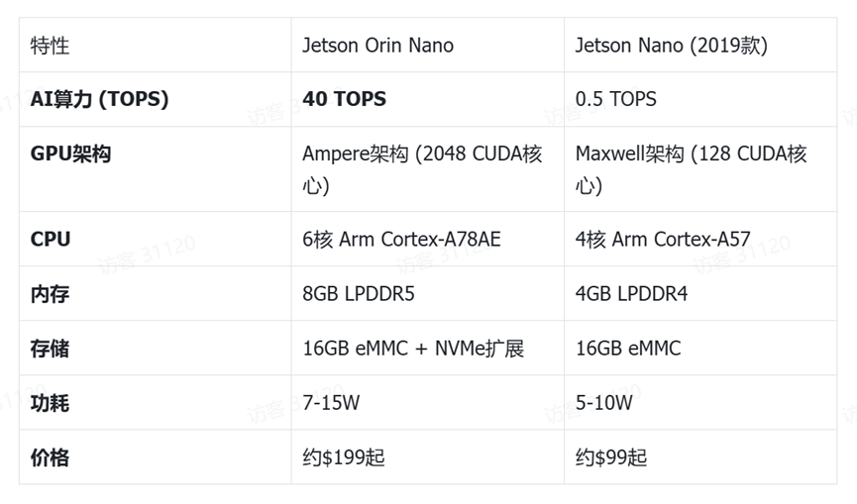Click the "8GB LPDDR5" cell
Image resolution: width=857 pixels, height=504 pixels.
pyautogui.click(x=358, y=294)
